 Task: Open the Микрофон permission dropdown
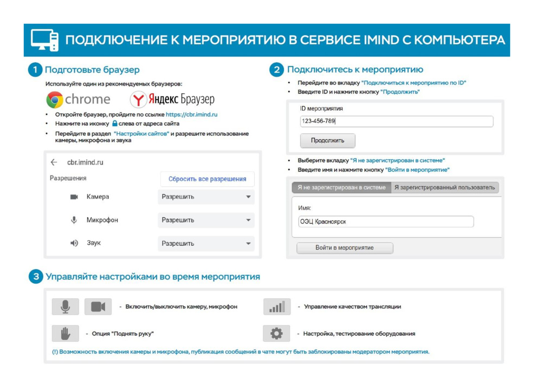click(x=206, y=220)
